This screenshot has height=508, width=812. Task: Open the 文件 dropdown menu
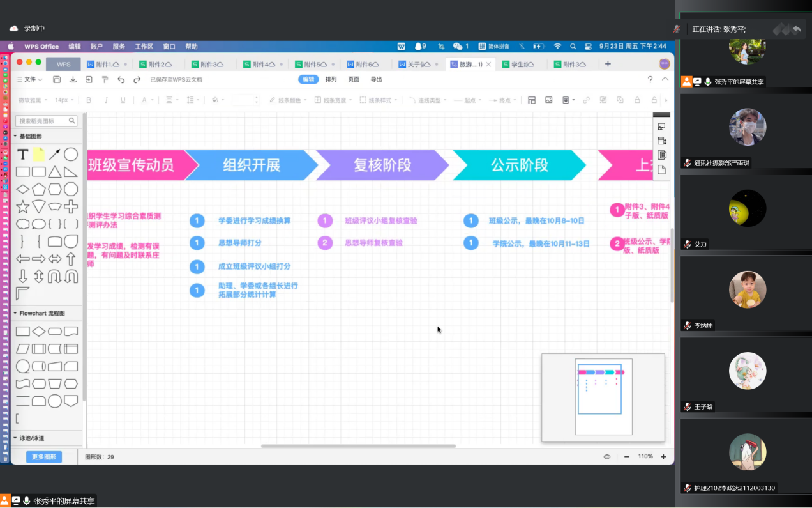click(x=29, y=80)
